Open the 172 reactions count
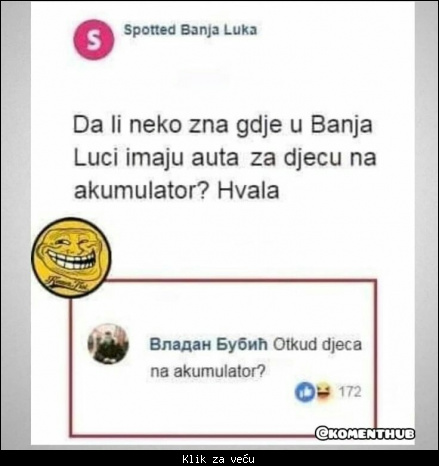Image resolution: width=439 pixels, height=466 pixels. [350, 392]
